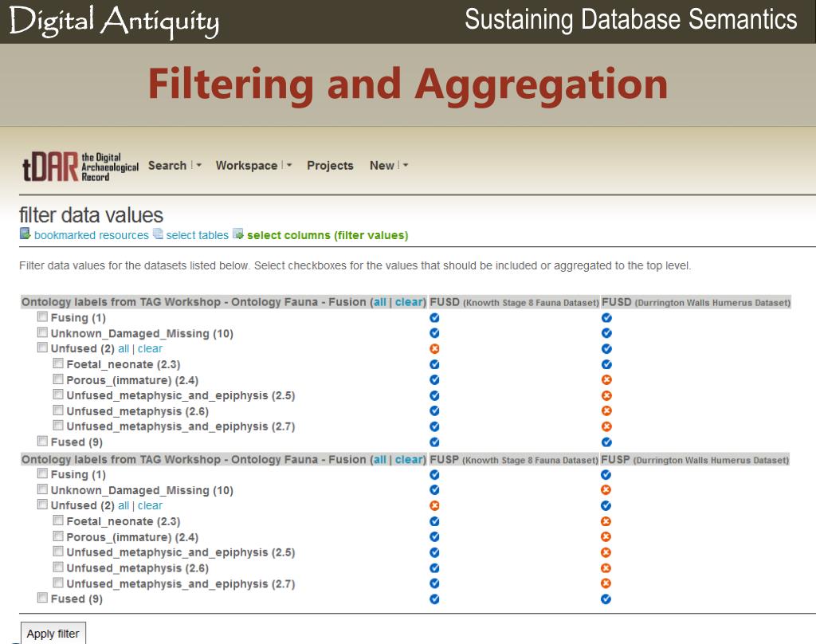The image size is (816, 644).
Task: Click FUSD Knowth orange cross icon for Unfused row
Action: [x=434, y=348]
